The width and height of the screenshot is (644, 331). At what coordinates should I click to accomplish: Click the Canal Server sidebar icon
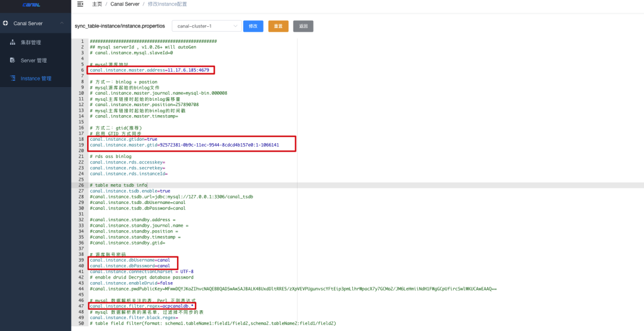tap(5, 23)
